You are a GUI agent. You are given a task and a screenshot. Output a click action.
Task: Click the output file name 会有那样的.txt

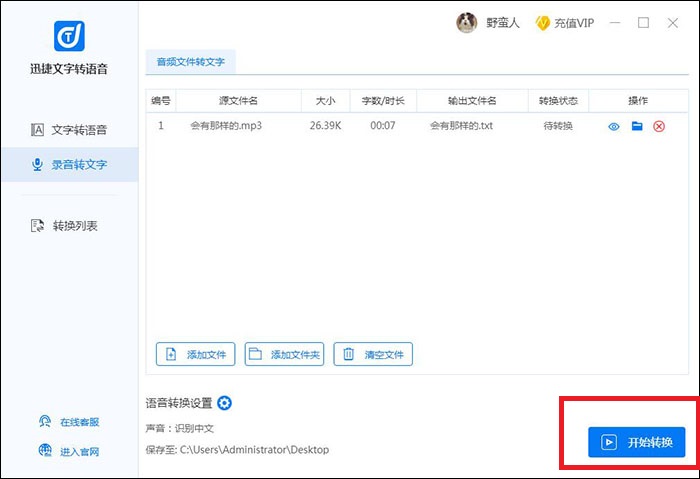click(462, 126)
